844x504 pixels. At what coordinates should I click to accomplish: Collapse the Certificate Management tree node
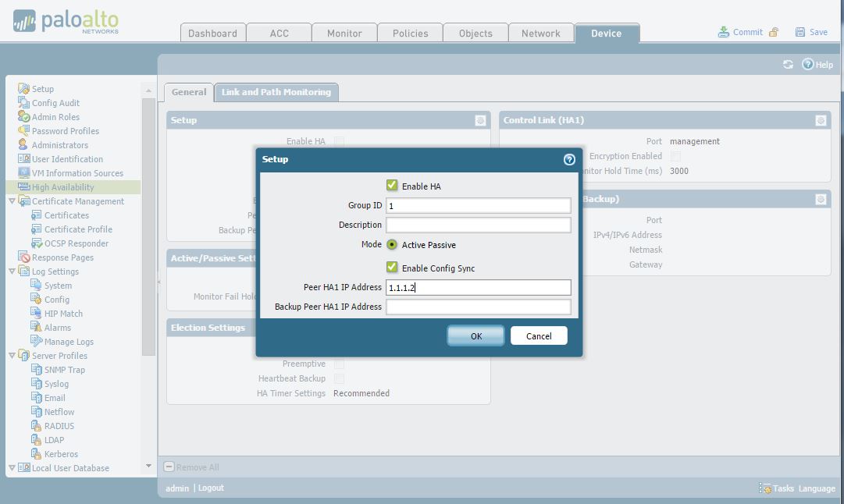coord(12,201)
